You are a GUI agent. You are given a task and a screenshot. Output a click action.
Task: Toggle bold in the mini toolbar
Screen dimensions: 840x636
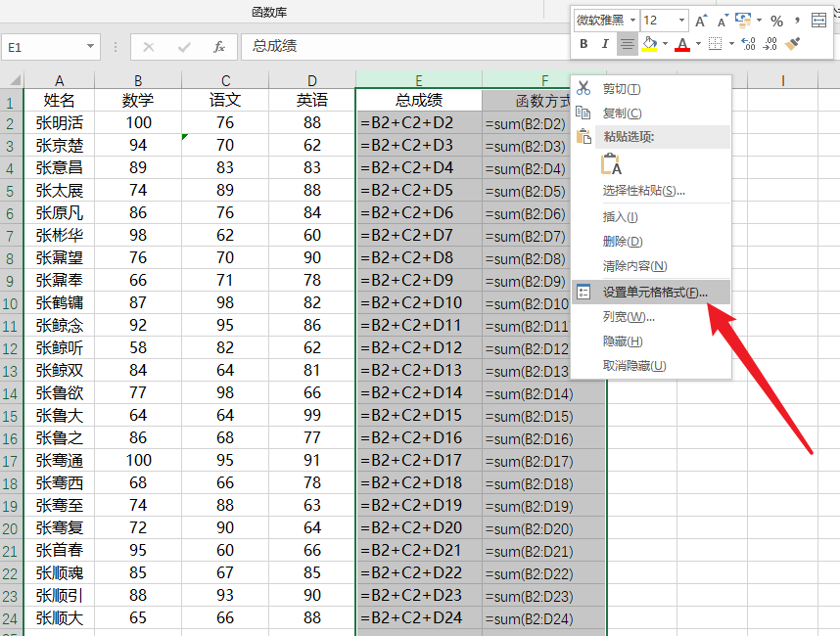tap(584, 44)
